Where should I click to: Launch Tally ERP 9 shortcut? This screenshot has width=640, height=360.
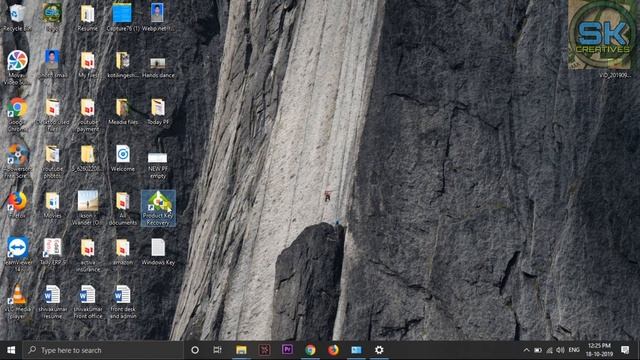52,251
